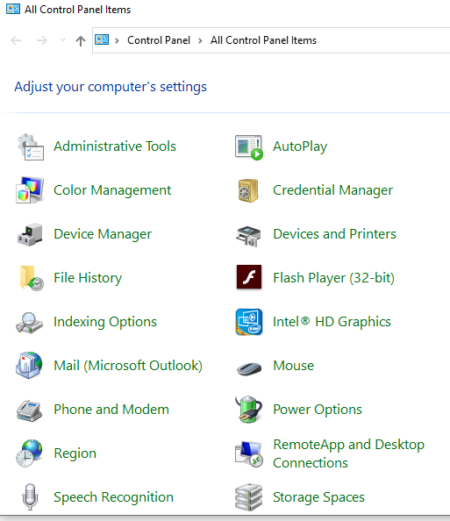Click the title bar Control Panel icon

13,9
